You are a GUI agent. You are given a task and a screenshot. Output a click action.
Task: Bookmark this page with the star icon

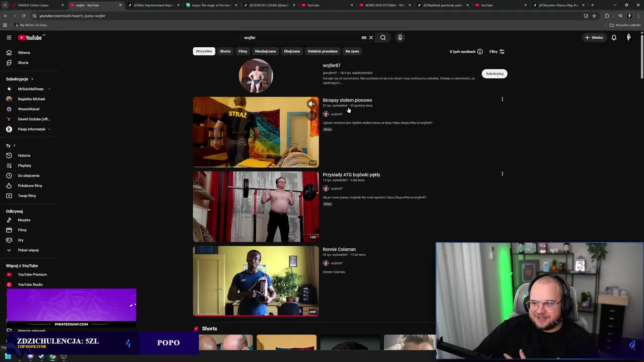pos(594,16)
